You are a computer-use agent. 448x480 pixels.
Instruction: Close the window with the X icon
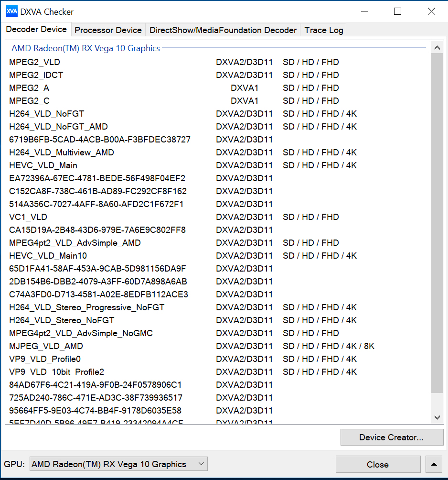(x=431, y=11)
